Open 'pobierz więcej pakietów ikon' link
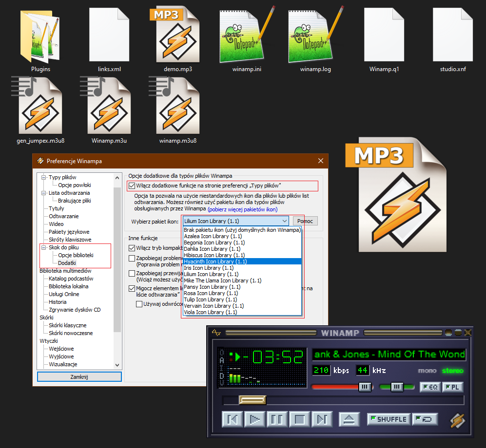 (x=243, y=209)
